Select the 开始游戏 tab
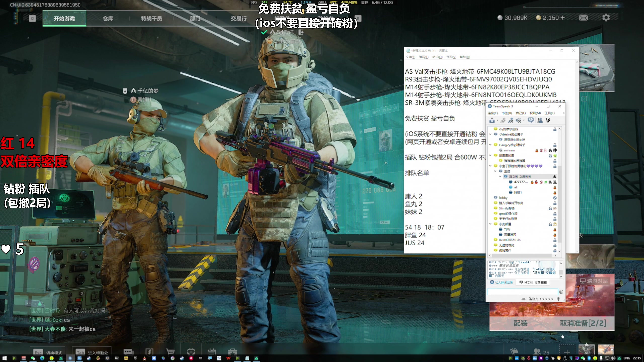The height and width of the screenshot is (362, 644). (64, 18)
